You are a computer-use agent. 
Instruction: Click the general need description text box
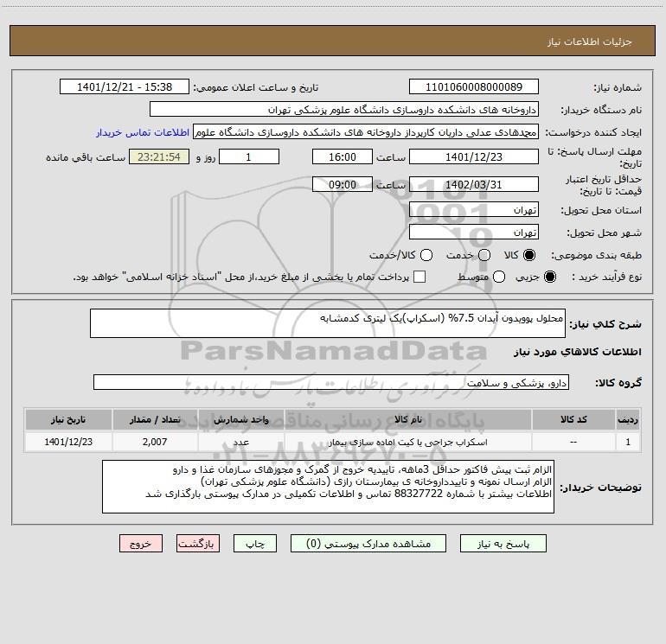tap(328, 323)
